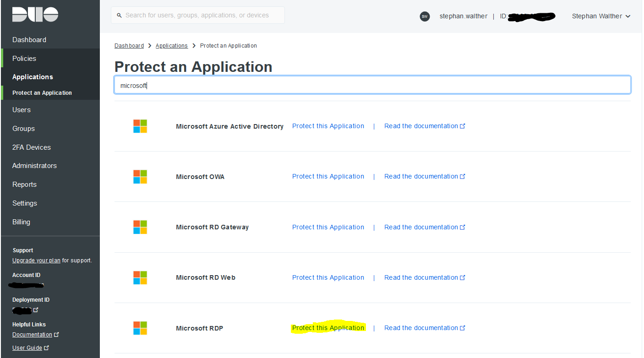Viewport: 644px width, 358px height.
Task: Read the documentation for Azure Active Directory
Action: (x=421, y=126)
